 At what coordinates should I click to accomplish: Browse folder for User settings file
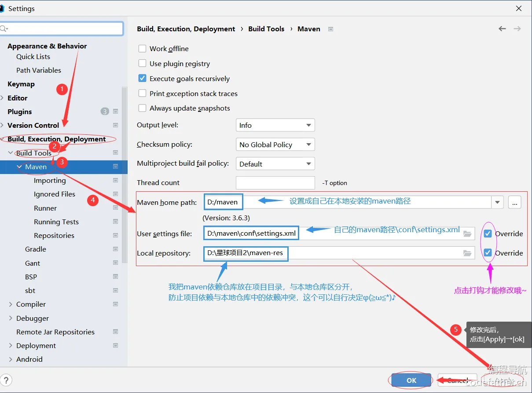tap(467, 234)
